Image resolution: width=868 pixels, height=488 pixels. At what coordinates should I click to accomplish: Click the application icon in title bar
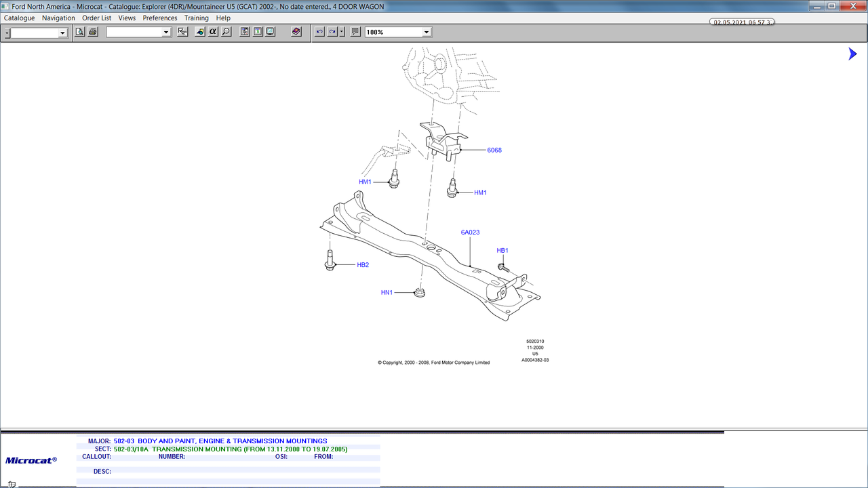click(x=5, y=6)
